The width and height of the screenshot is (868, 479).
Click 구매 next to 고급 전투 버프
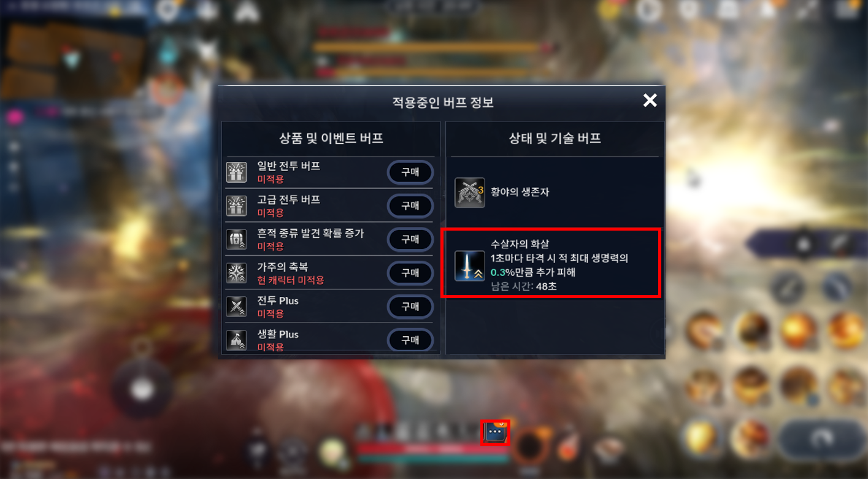(x=410, y=205)
